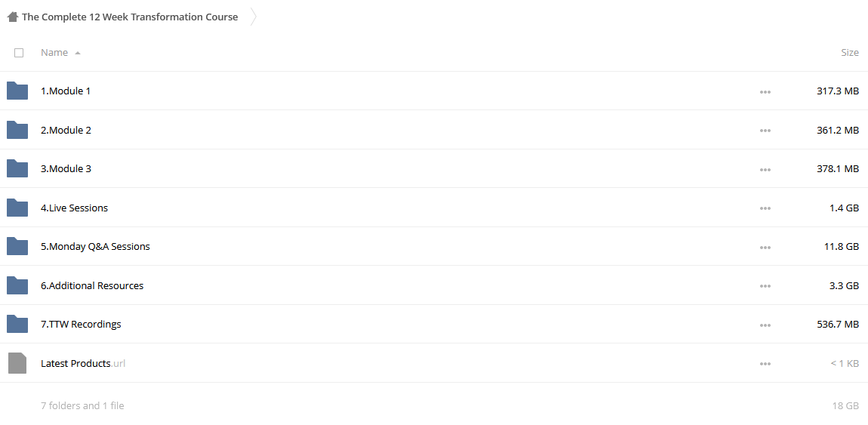
Task: Open the 2.Module 2 folder icon
Action: coord(17,130)
